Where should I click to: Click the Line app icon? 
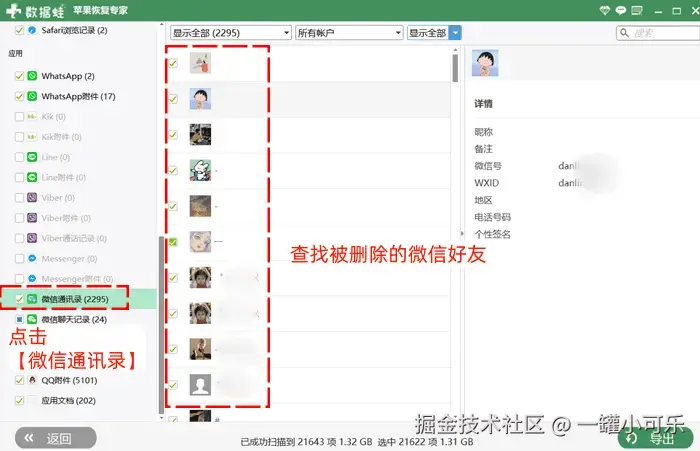click(32, 157)
